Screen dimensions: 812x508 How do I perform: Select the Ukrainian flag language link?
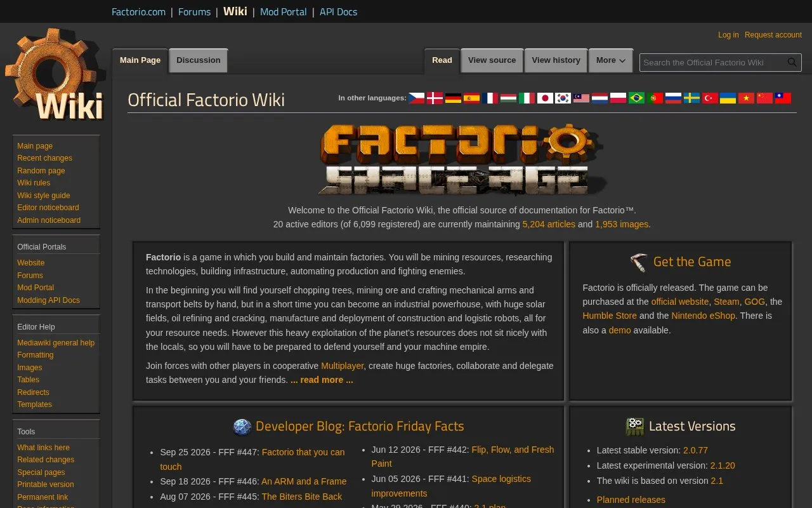click(x=729, y=98)
